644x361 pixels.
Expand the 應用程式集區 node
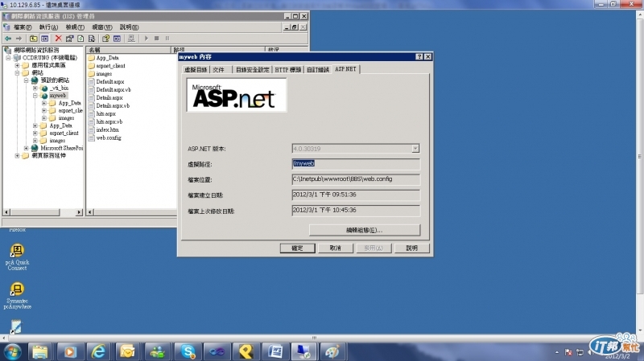click(x=17, y=65)
